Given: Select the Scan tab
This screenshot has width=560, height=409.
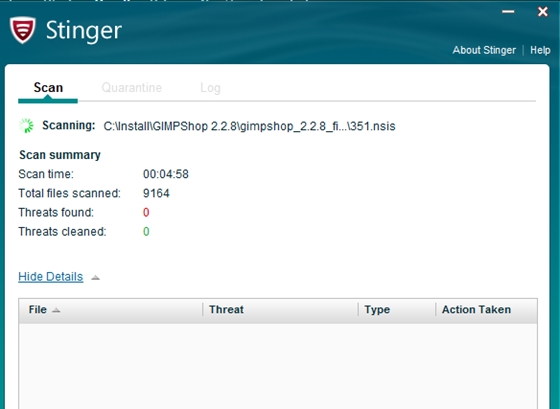Looking at the screenshot, I should coord(48,88).
